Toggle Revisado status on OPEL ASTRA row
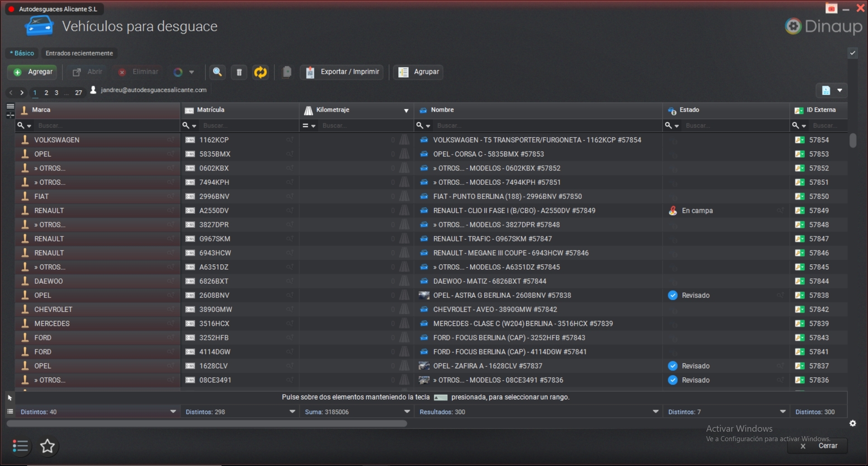 (x=673, y=295)
